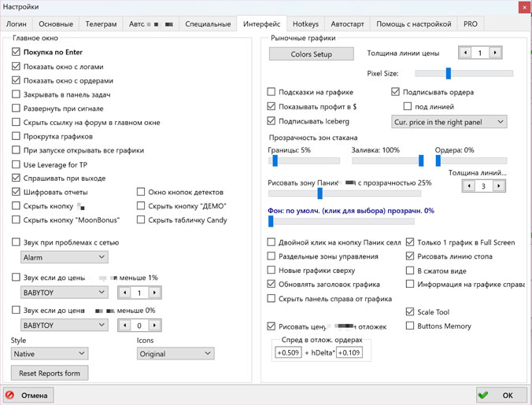Confirm settings with OK button
The width and height of the screenshot is (532, 405).
click(x=501, y=396)
